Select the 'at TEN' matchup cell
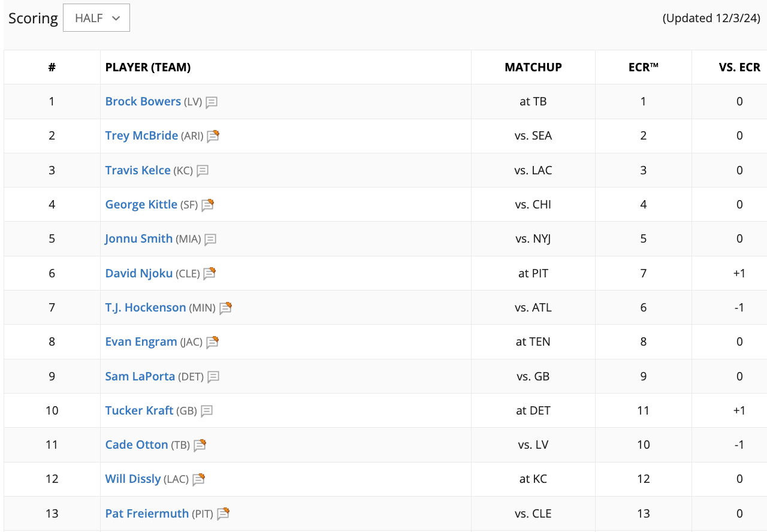The height and width of the screenshot is (532, 767). tap(533, 341)
